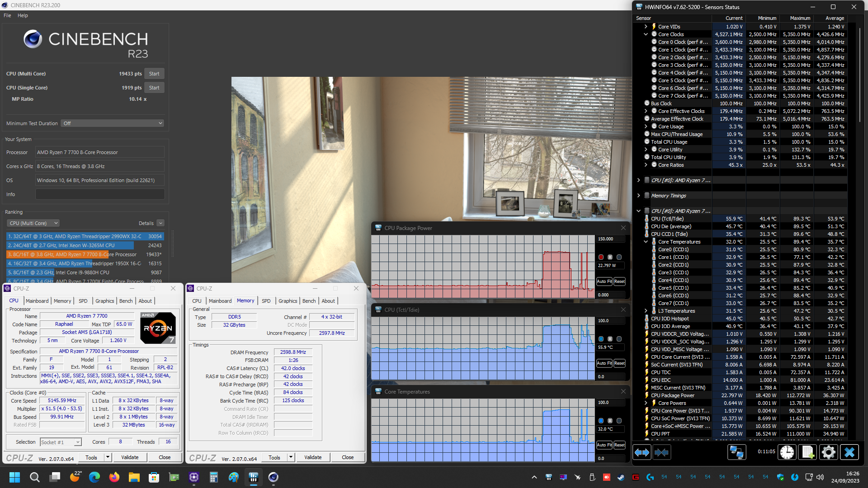Expand Core Usage sensor group
Screen dimensions: 868x488
pyautogui.click(x=646, y=127)
